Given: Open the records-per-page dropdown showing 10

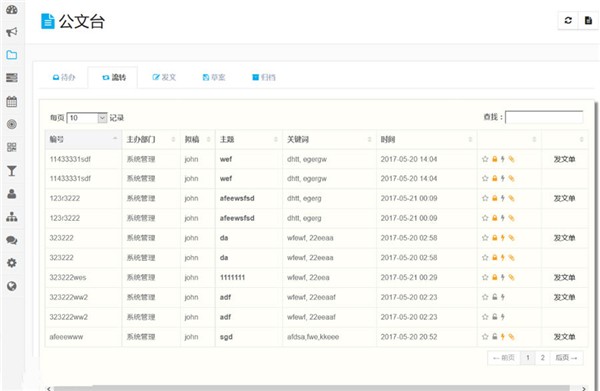Looking at the screenshot, I should pos(87,118).
